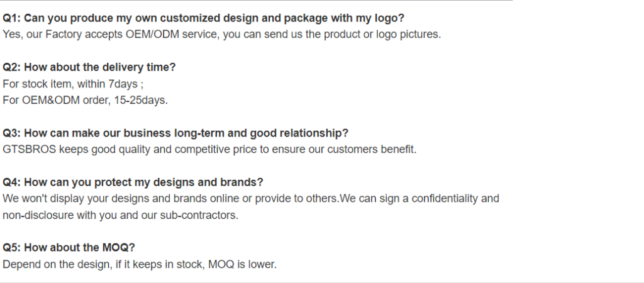Screen dimensions: 644x283
Task: Click the stock item within 7days line
Action: [73, 84]
